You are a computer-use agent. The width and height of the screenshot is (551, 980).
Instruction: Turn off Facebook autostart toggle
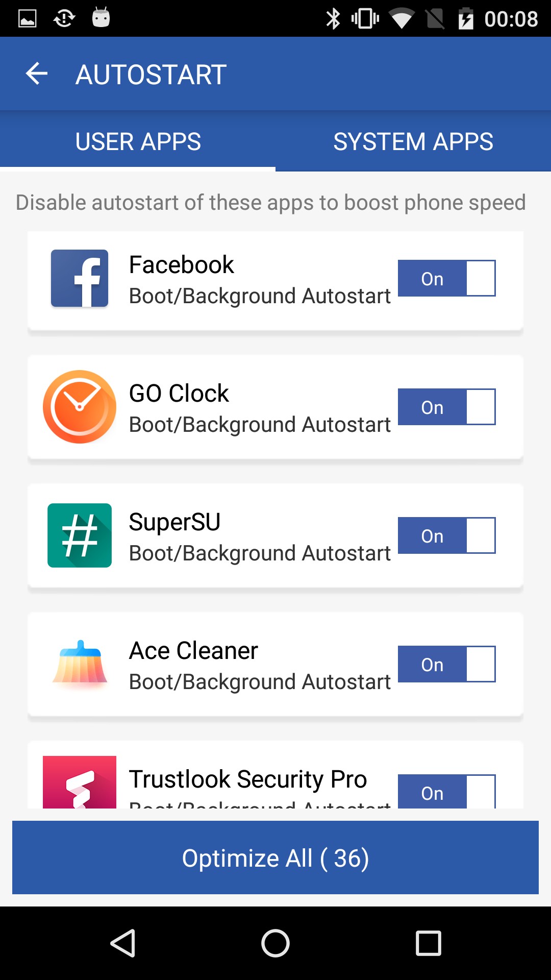pos(446,278)
